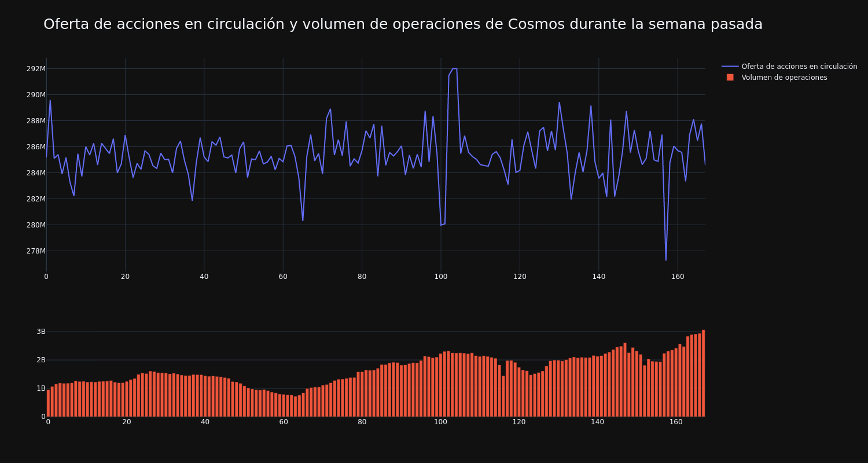The width and height of the screenshot is (868, 463).
Task: Click the 286M y-axis label
Action: click(36, 147)
